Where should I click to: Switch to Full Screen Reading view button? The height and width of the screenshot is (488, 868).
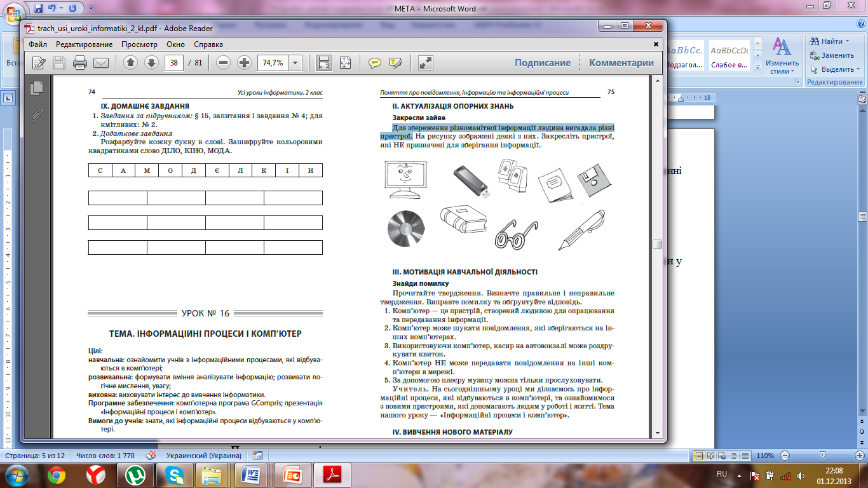point(711,456)
